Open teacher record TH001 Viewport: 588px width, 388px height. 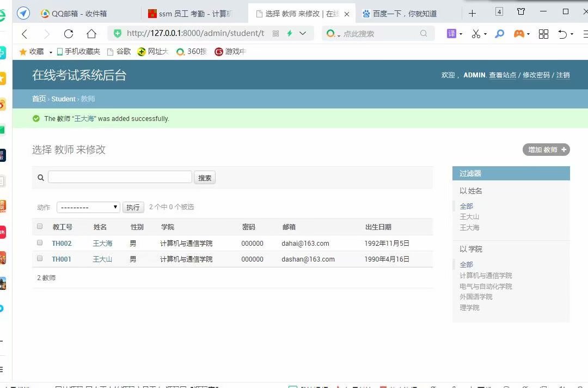[x=62, y=259]
